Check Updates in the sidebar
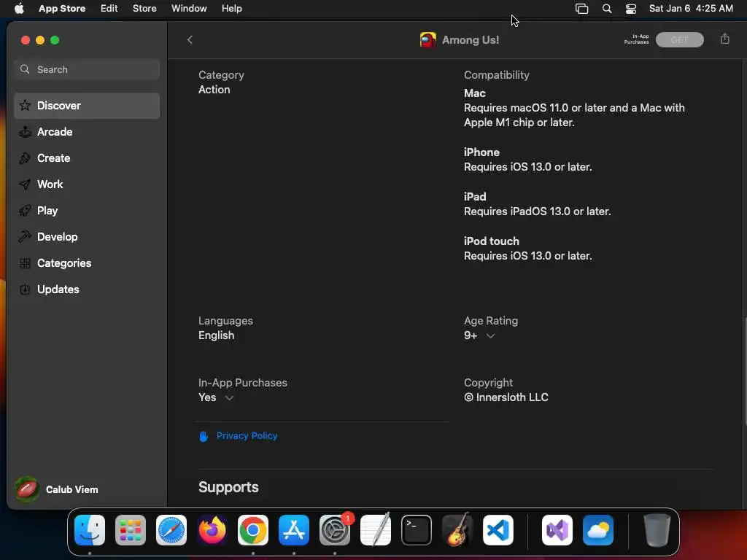The width and height of the screenshot is (747, 560). (x=87, y=289)
